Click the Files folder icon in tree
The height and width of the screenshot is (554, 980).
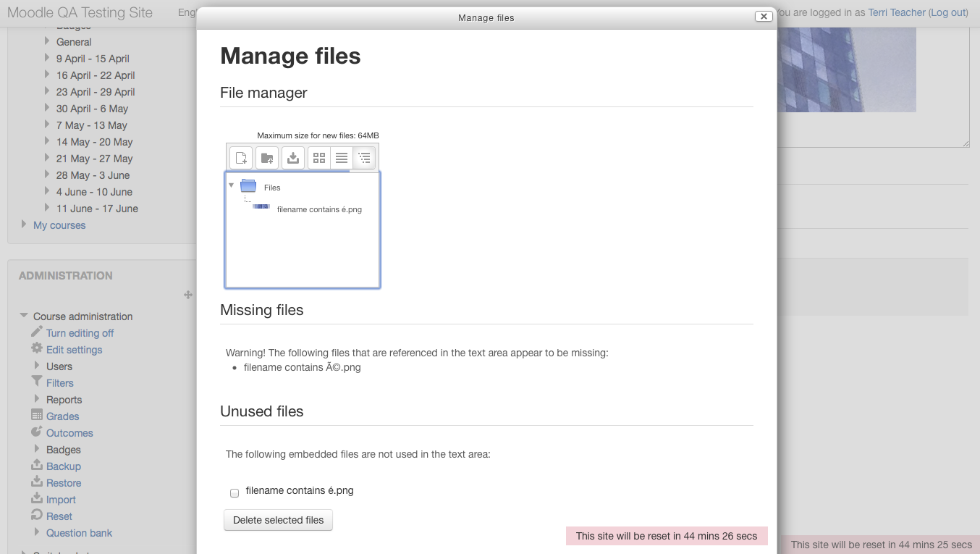pyautogui.click(x=248, y=186)
